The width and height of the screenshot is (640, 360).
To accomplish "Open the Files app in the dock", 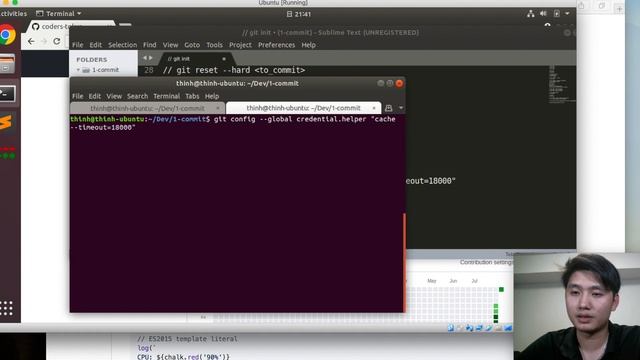I will coord(7,64).
